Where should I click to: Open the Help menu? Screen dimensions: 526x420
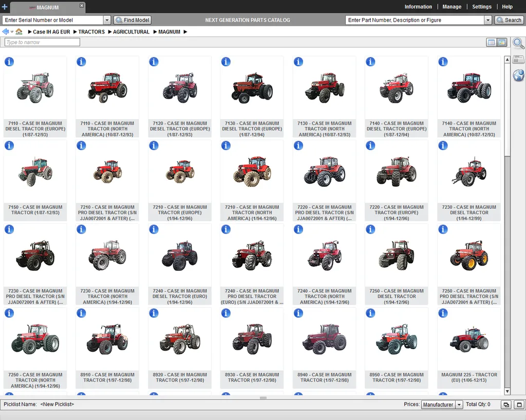507,7
